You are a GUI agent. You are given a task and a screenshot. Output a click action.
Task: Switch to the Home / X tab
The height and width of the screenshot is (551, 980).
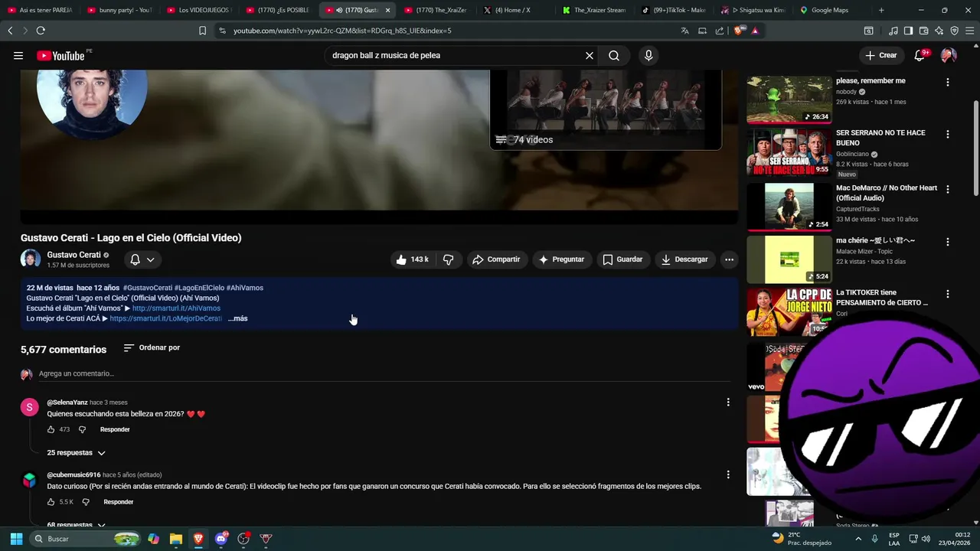[514, 10]
